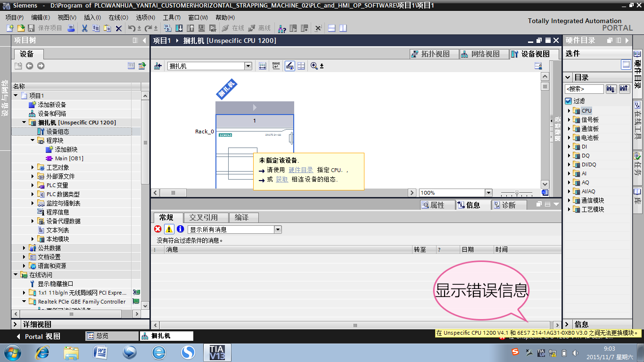Click the Delete X icon in the toolbar
This screenshot has width=644, height=362.
(119, 28)
